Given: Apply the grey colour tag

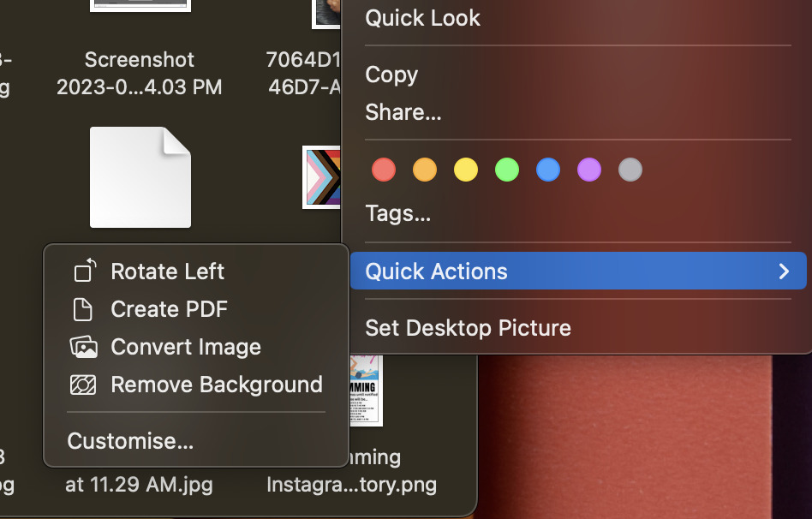Looking at the screenshot, I should point(630,170).
